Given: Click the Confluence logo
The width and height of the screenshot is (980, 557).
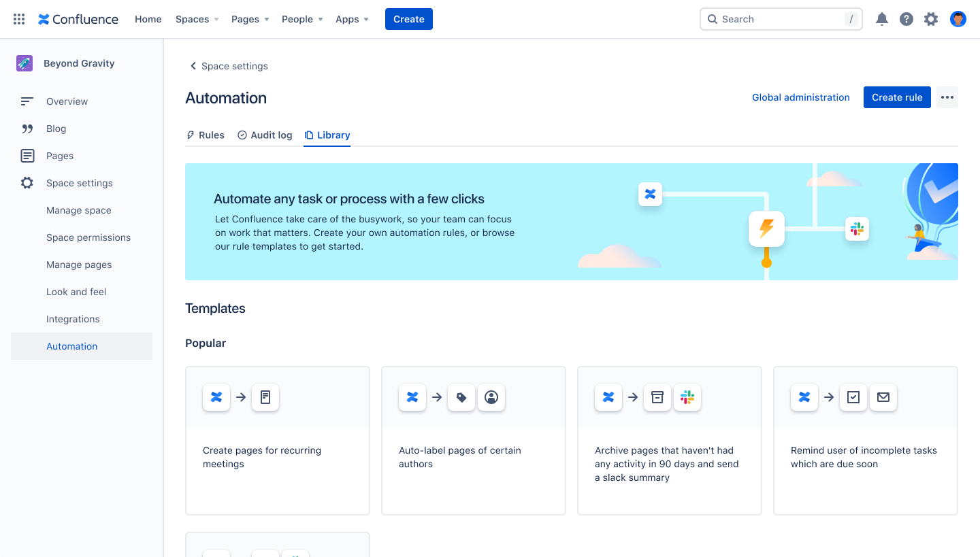Looking at the screenshot, I should point(77,18).
